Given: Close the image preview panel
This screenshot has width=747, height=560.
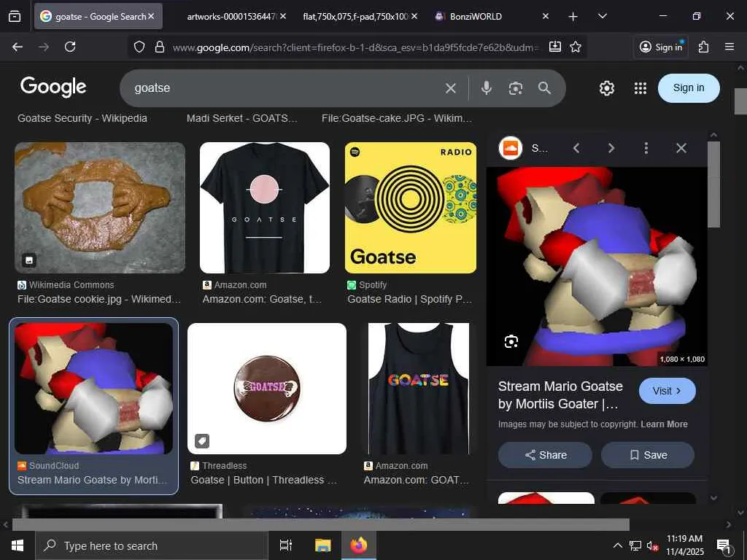Looking at the screenshot, I should click(681, 148).
